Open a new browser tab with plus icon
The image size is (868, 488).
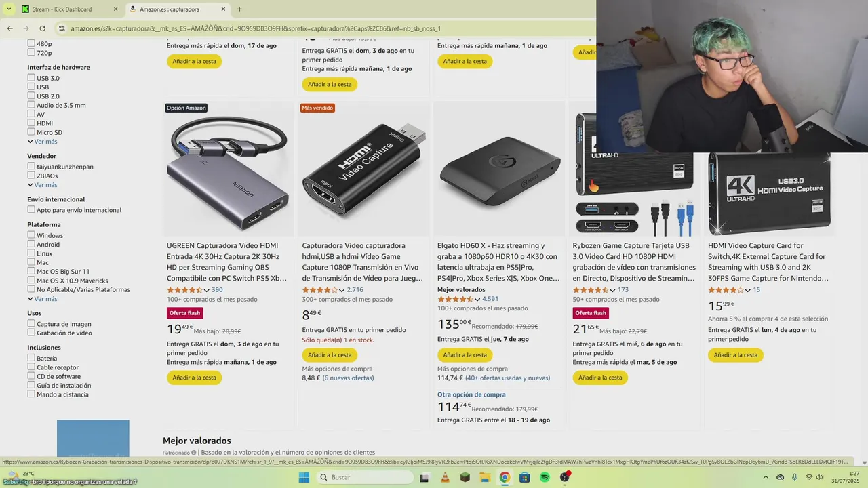(239, 9)
